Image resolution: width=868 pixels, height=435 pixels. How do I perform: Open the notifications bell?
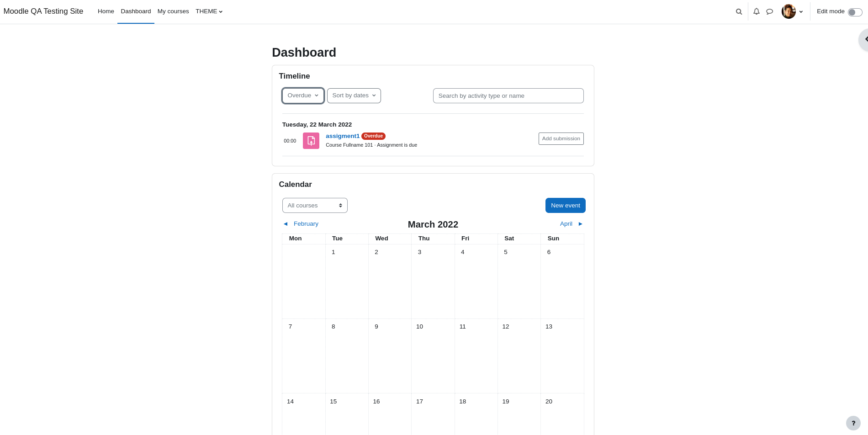coord(757,11)
